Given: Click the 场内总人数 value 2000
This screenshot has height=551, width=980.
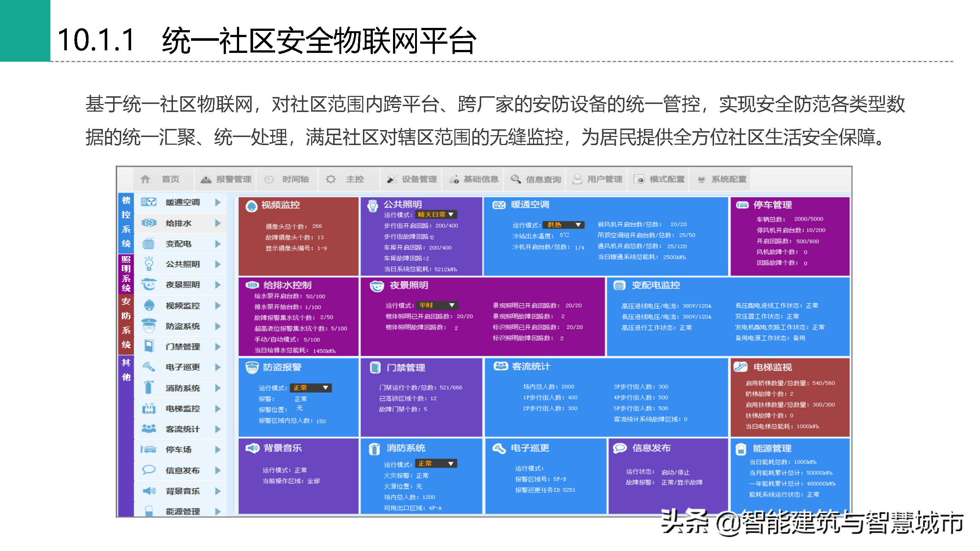Looking at the screenshot, I should pyautogui.click(x=568, y=386).
